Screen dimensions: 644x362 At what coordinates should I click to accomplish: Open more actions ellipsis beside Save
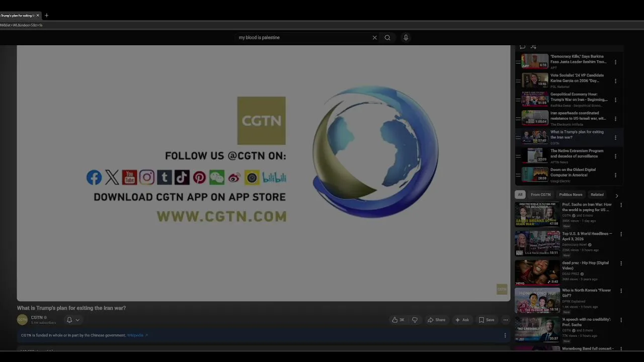point(506,320)
